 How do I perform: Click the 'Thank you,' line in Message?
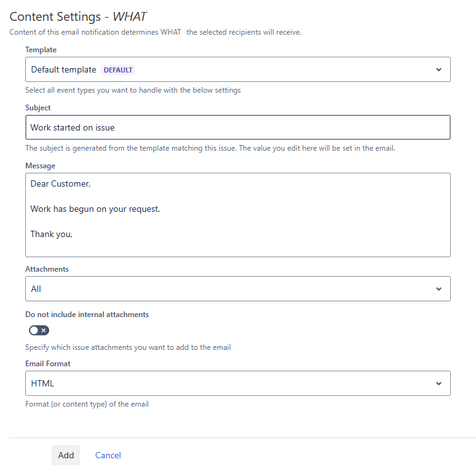click(52, 234)
